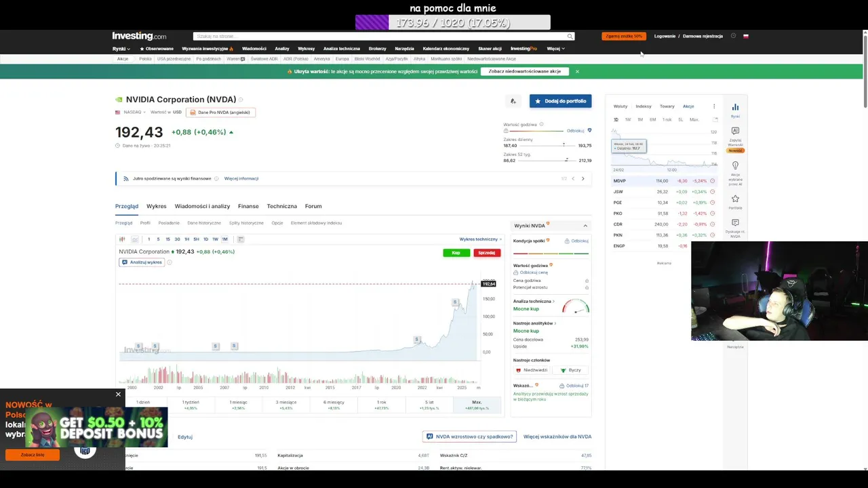Select the 1W chart interval
The image size is (868, 488).
tap(215, 239)
